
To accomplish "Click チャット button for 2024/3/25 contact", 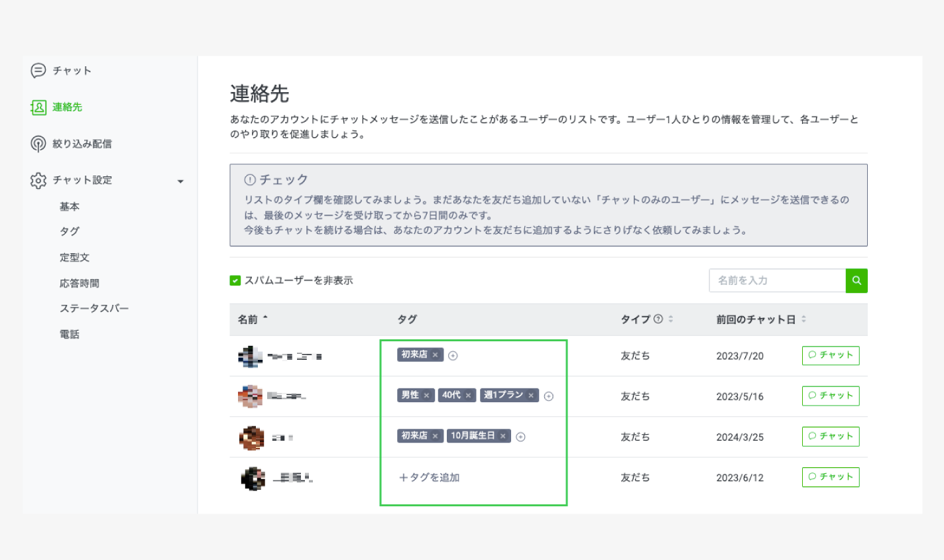I will click(830, 436).
